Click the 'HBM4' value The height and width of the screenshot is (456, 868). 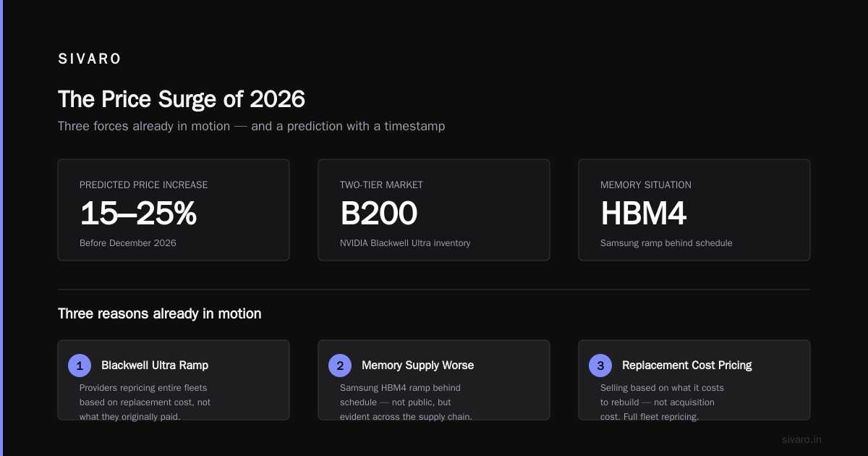pos(643,214)
